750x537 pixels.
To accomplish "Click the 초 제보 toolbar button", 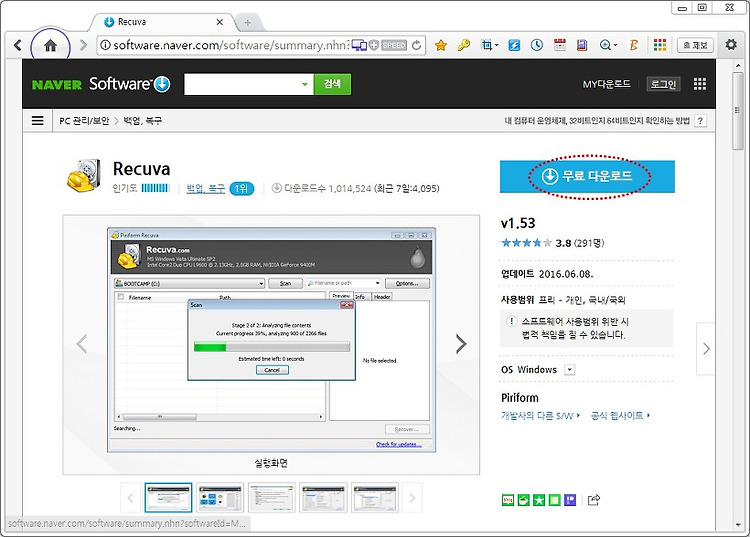I will coord(695,45).
